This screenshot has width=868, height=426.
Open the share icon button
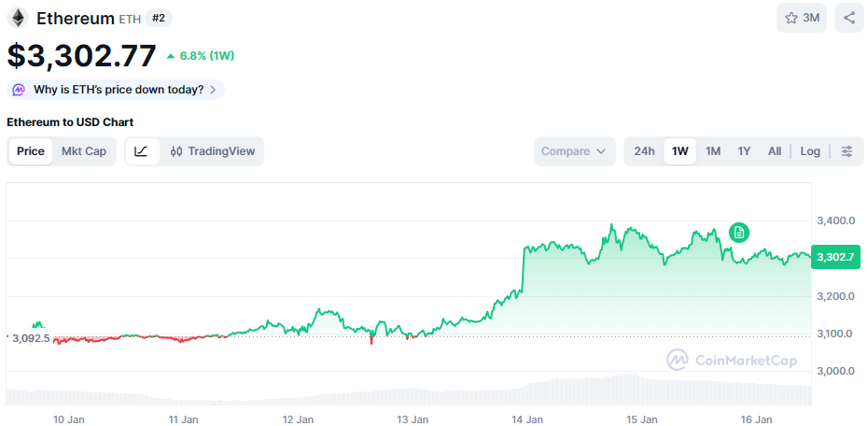(x=849, y=18)
